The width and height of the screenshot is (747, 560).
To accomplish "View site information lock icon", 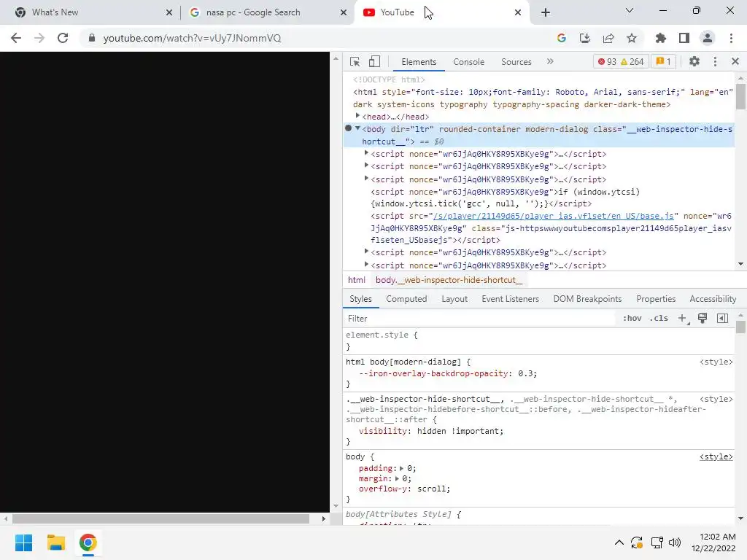I will [92, 38].
